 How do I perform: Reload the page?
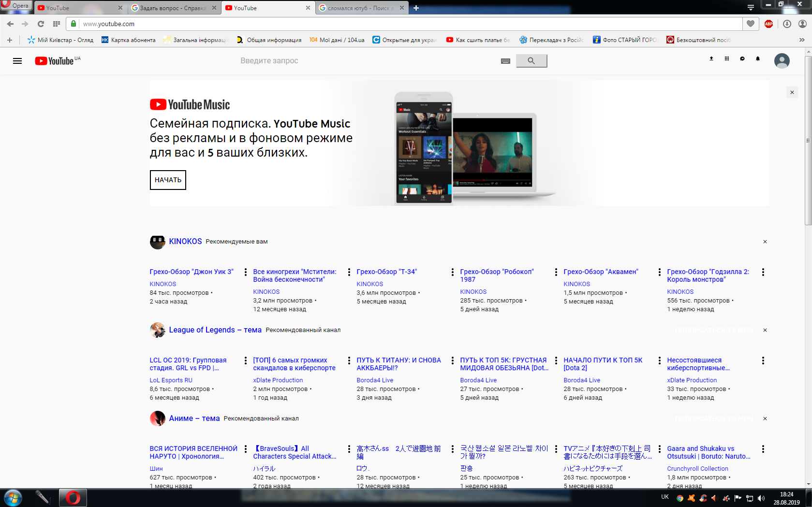coord(41,24)
